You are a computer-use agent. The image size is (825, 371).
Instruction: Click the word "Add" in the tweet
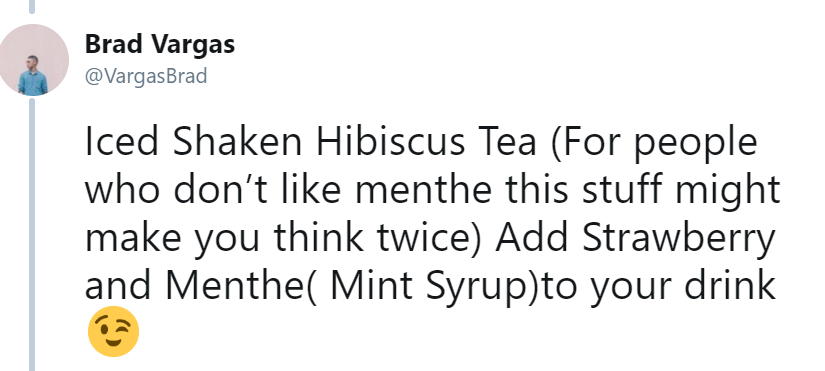[x=531, y=238]
